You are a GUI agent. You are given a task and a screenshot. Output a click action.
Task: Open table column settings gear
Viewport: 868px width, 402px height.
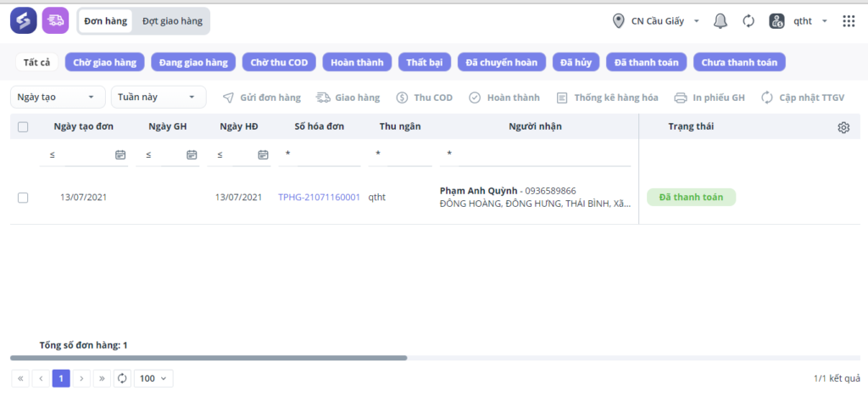[x=843, y=127]
